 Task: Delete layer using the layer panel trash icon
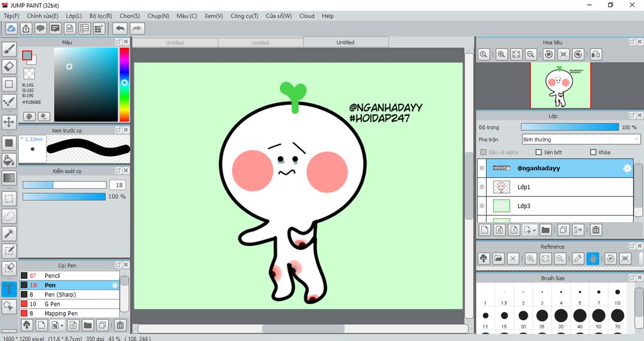[x=596, y=230]
